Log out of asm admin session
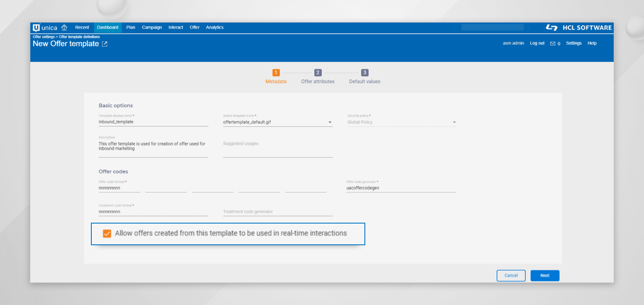The width and height of the screenshot is (644, 305). pyautogui.click(x=537, y=43)
